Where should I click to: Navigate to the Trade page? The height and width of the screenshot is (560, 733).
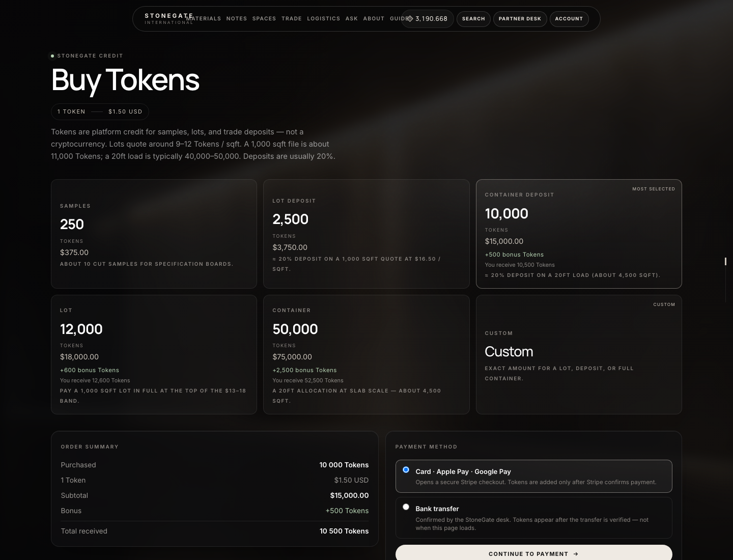pos(292,19)
